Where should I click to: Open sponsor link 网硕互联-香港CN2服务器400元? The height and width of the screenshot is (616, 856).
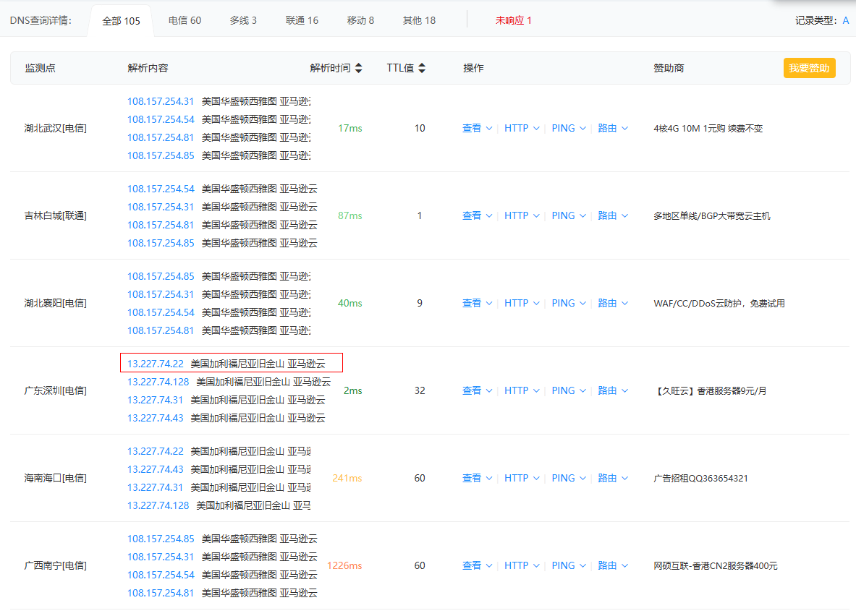click(716, 566)
